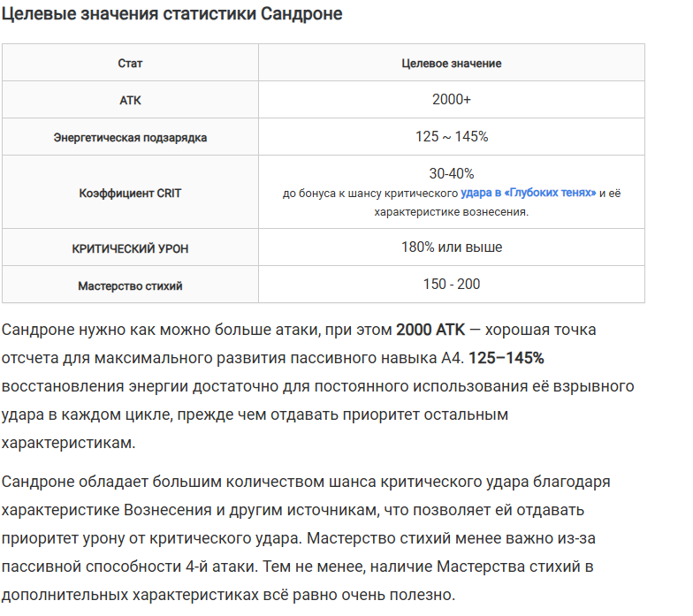Select КРИТИЧЕСКИЙ УРОН row label
693x616 pixels.
click(130, 248)
